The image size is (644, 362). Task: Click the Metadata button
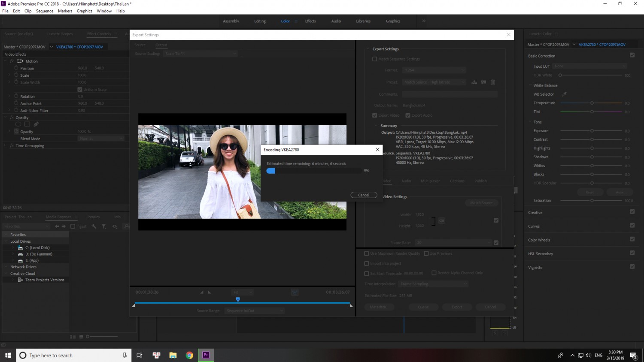(378, 307)
